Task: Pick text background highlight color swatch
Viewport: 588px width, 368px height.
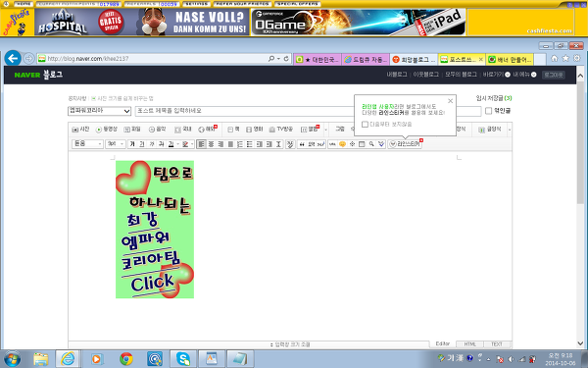Action: point(185,144)
